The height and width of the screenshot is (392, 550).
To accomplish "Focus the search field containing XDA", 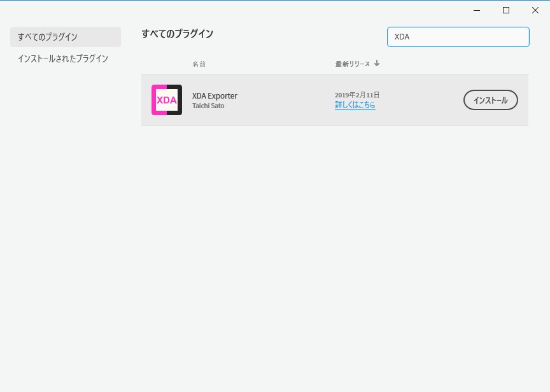I will tap(458, 37).
